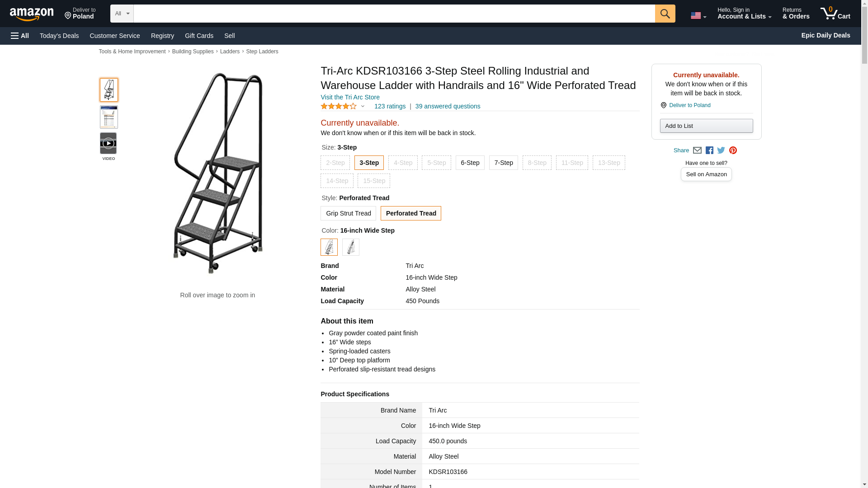Select the 7-Step size option

503,163
